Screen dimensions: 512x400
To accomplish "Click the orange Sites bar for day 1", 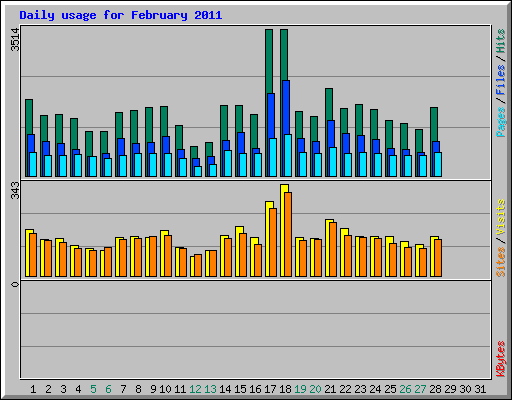I will point(33,255).
